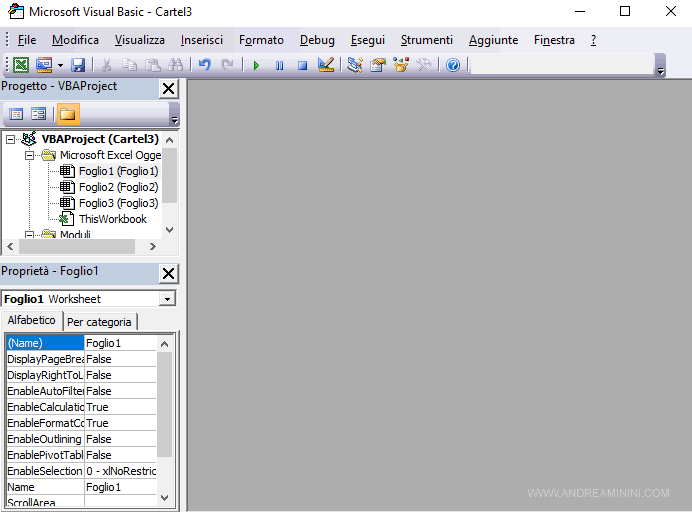Screen dimensions: 692x513
Task: Click the Redo arrow icon
Action: (x=227, y=65)
